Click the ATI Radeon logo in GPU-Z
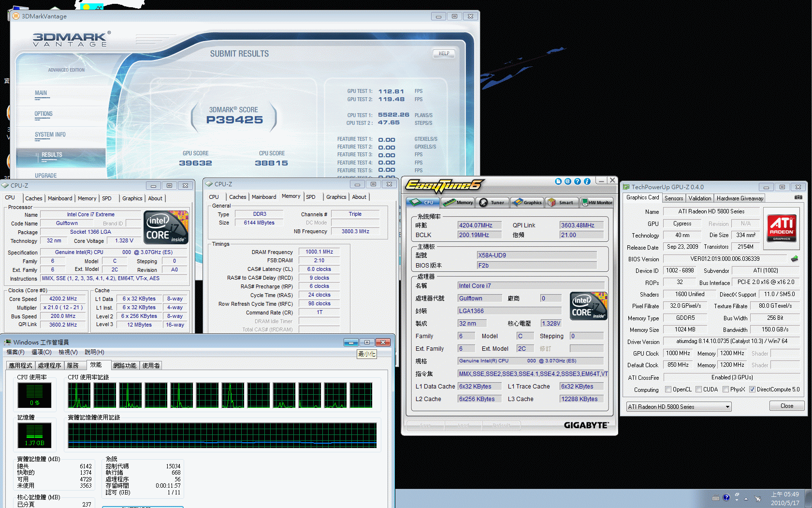The width and height of the screenshot is (812, 508). tap(782, 228)
